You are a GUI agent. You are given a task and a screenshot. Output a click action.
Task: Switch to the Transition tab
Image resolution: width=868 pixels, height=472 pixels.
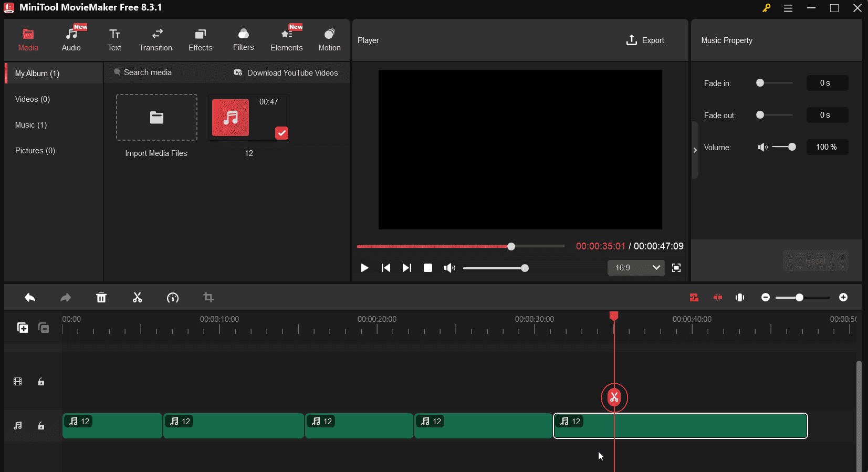156,40
